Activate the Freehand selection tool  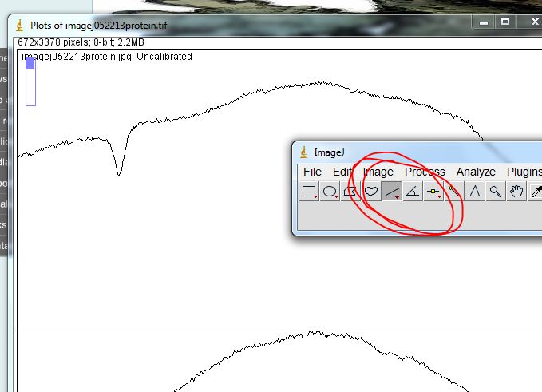[x=371, y=192]
